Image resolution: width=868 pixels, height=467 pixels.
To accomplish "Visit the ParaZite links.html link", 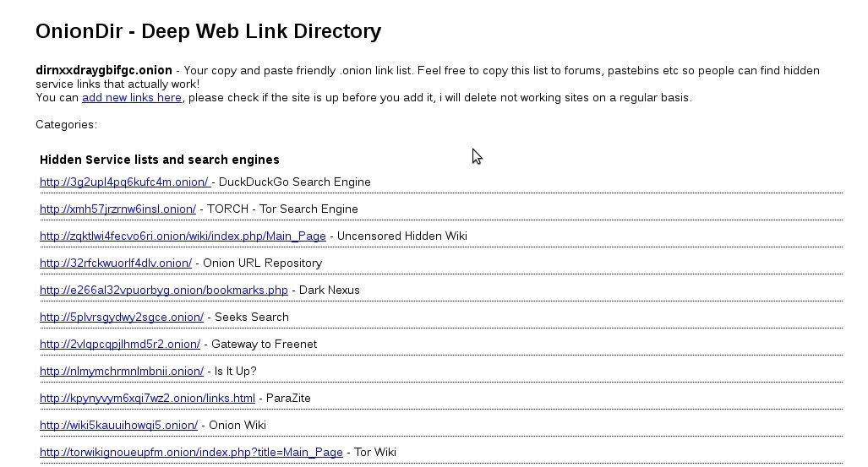I will point(147,399).
